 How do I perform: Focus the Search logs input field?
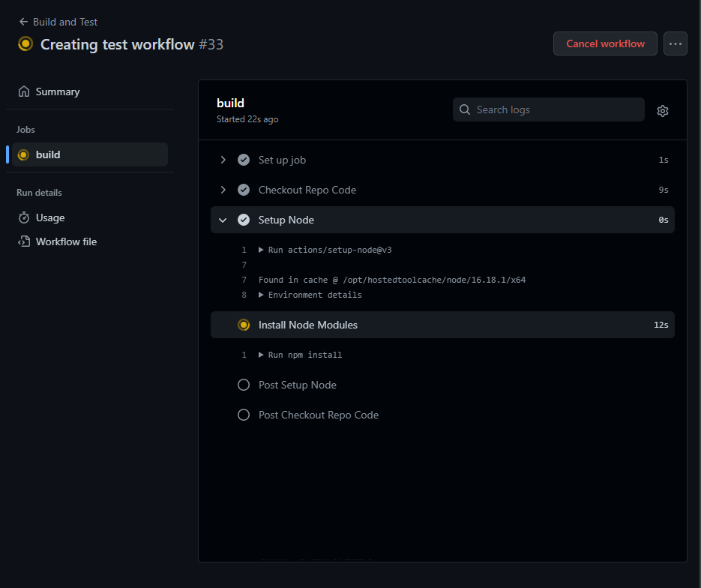point(549,109)
